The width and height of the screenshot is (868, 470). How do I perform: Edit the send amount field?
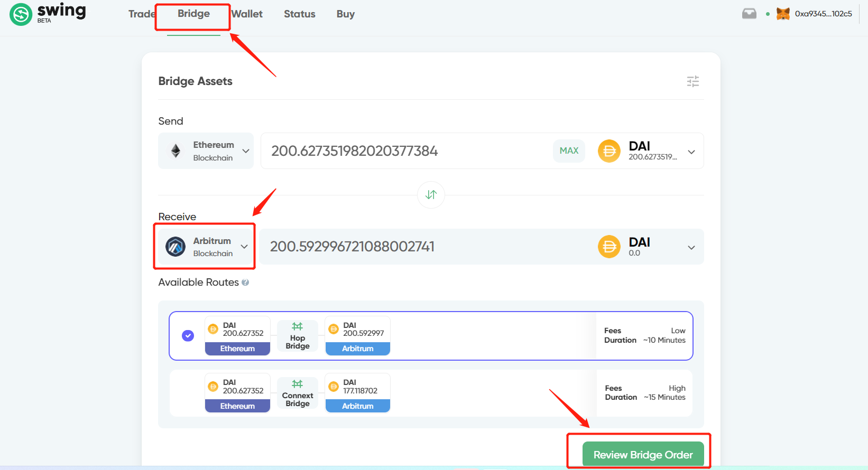coord(407,151)
